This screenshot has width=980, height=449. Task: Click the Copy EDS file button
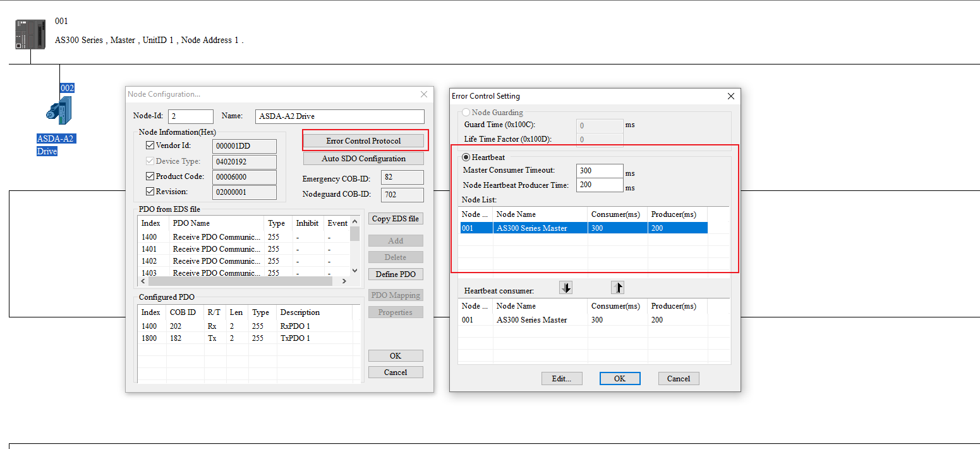[x=395, y=219]
